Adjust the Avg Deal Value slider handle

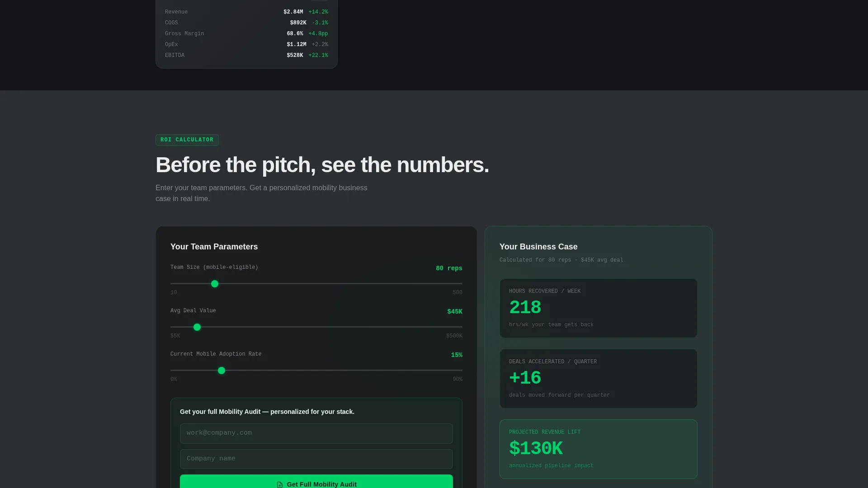(197, 327)
